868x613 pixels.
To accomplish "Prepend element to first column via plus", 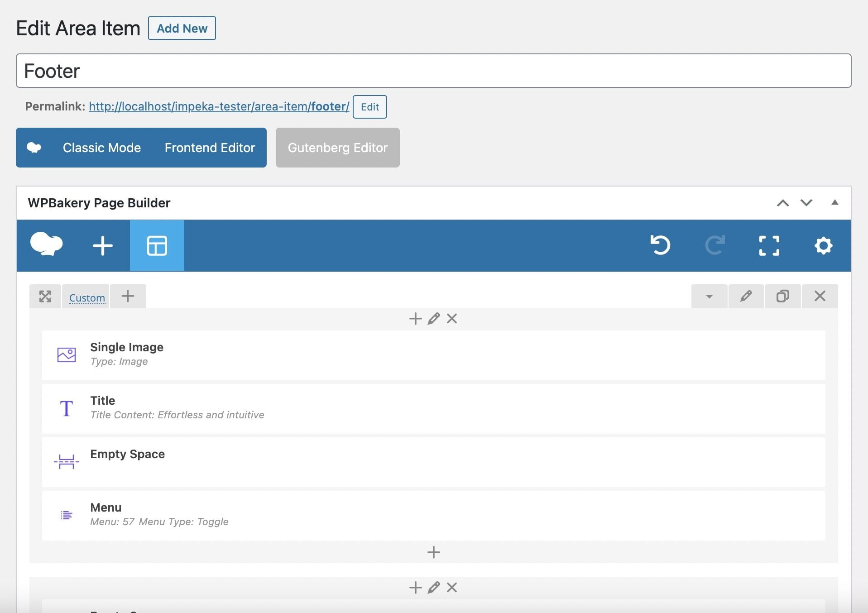I will coord(415,319).
